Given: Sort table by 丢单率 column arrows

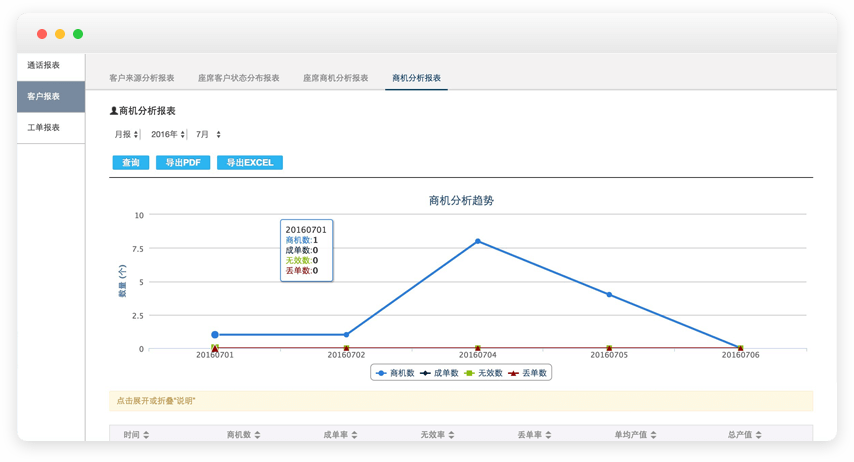Looking at the screenshot, I should (x=548, y=435).
